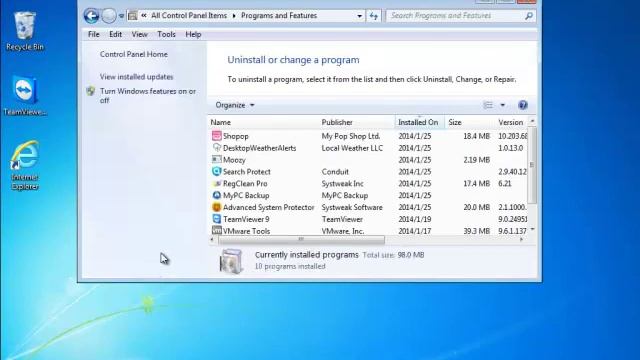Click the Change your view icon
Viewport: 640px width, 360px height.
(488, 105)
